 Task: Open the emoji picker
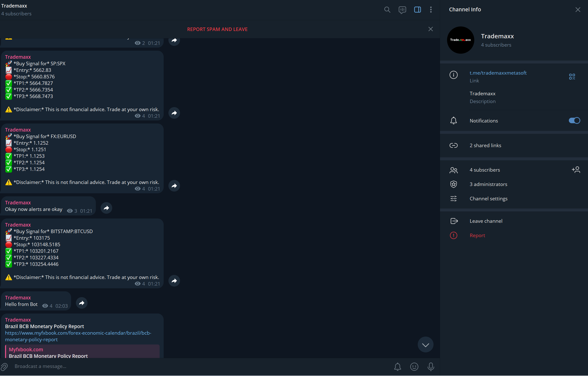click(x=414, y=367)
